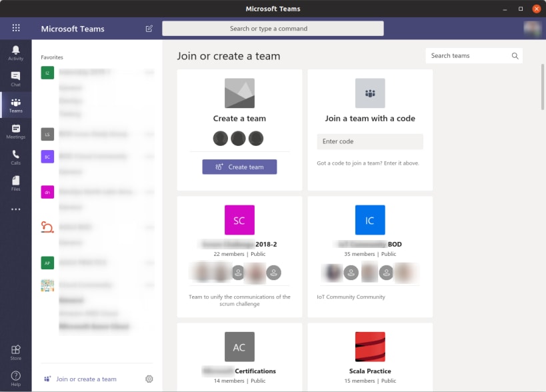This screenshot has height=392, width=546.
Task: Open the Help menu
Action: click(16, 379)
